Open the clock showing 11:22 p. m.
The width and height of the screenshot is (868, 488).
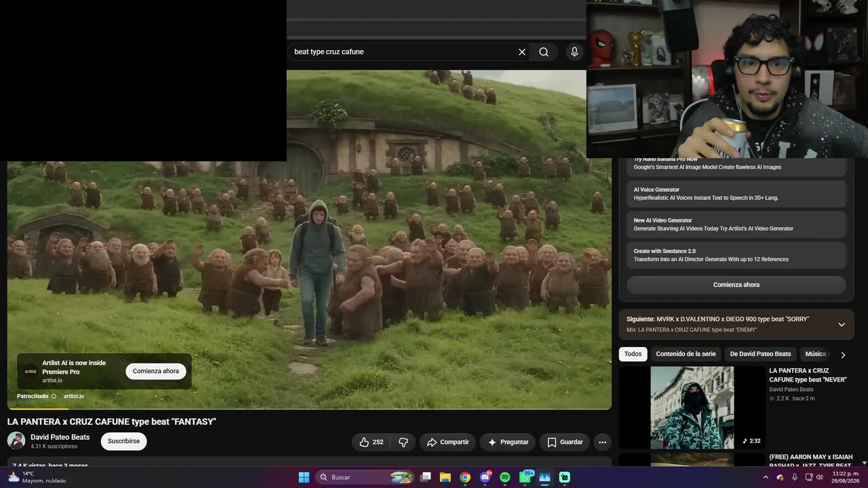click(845, 477)
